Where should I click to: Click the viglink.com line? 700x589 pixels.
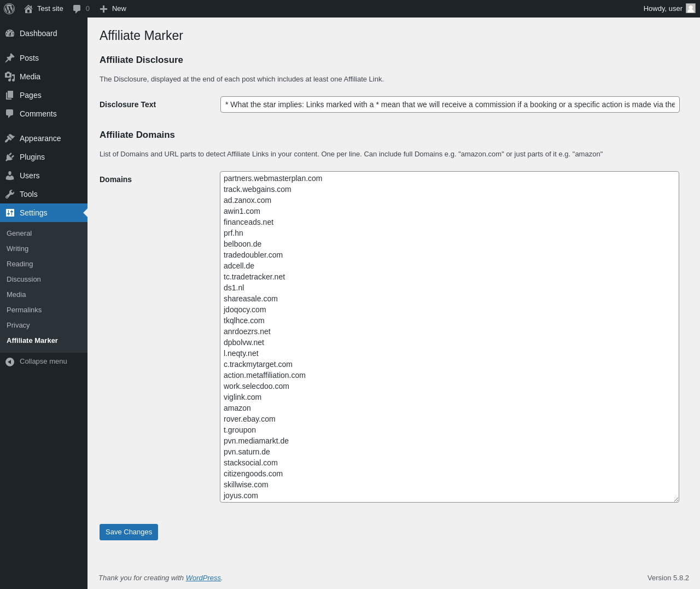pos(242,397)
